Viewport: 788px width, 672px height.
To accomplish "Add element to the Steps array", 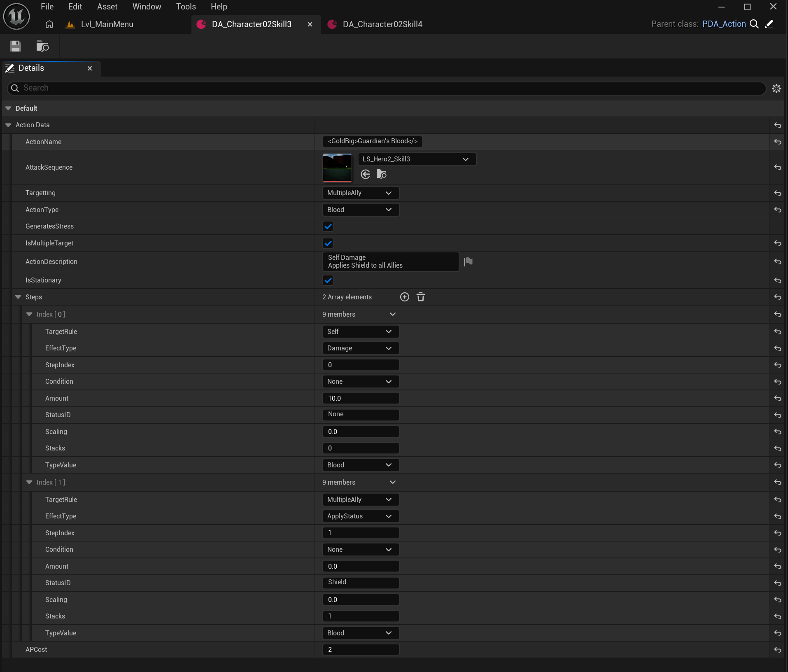I will [x=405, y=297].
